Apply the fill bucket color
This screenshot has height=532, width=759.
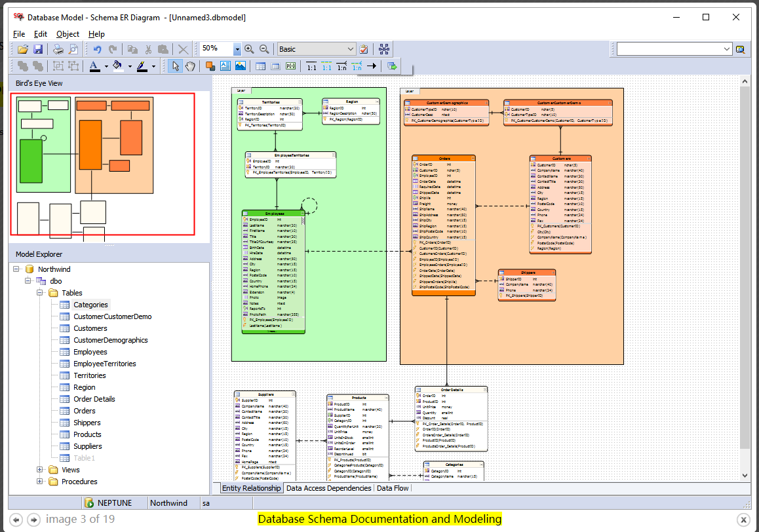(117, 66)
